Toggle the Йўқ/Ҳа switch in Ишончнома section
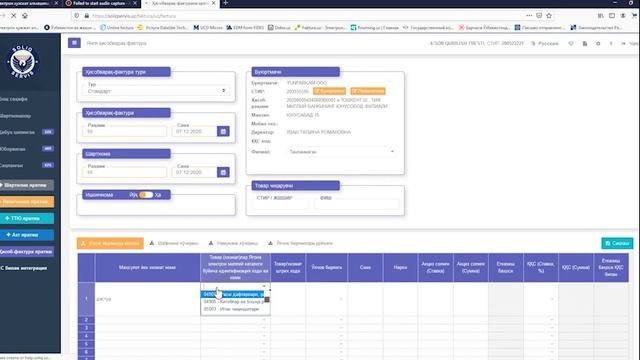 [146, 195]
